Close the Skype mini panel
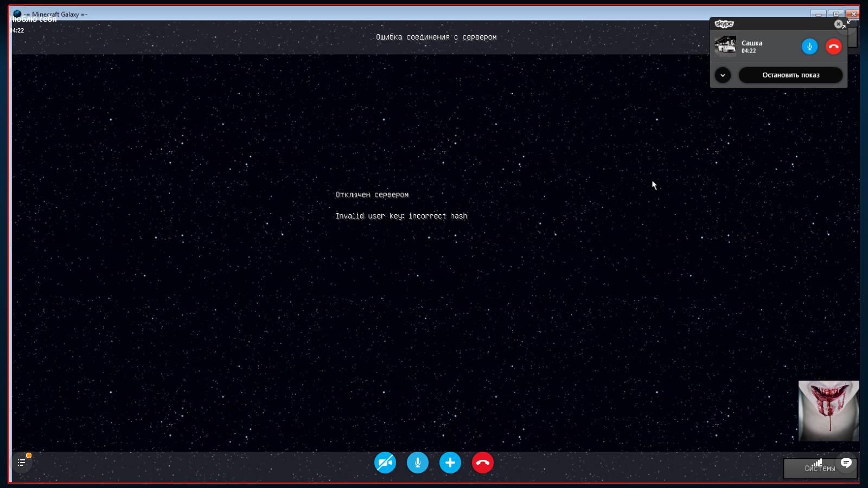868x488 pixels. tap(838, 24)
